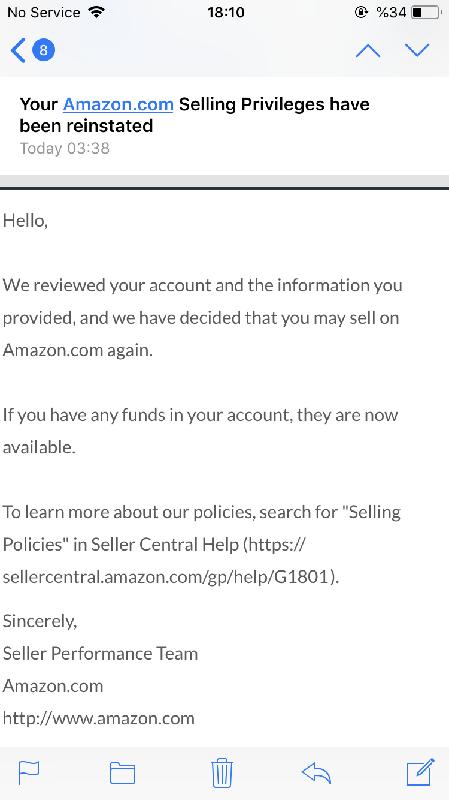This screenshot has width=449, height=800.
Task: Go to the previous message with the up arrow
Action: coord(368,51)
